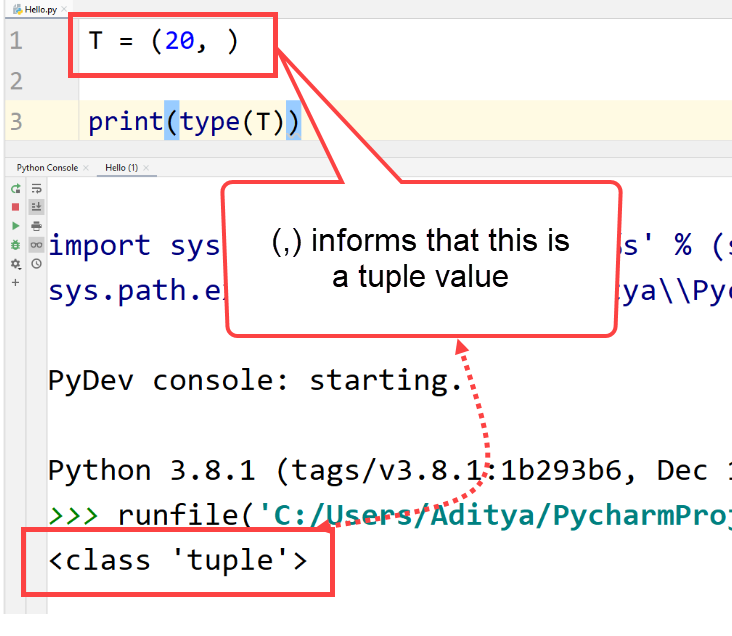Click on the code 'T = (20, )'
Image resolution: width=732 pixels, height=636 pixels.
(x=163, y=41)
